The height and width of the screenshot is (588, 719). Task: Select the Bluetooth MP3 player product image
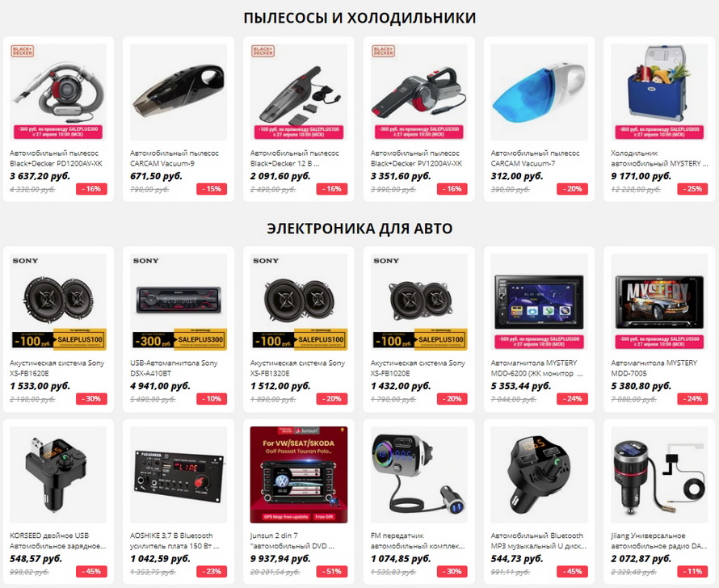point(539,475)
